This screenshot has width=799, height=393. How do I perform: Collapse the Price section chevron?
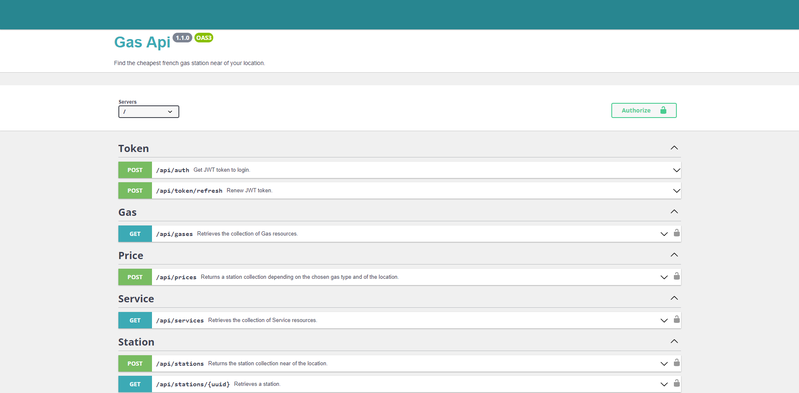coord(674,255)
